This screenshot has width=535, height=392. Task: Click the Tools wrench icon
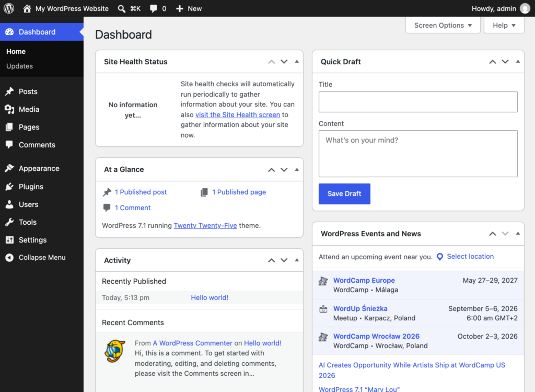pos(9,222)
